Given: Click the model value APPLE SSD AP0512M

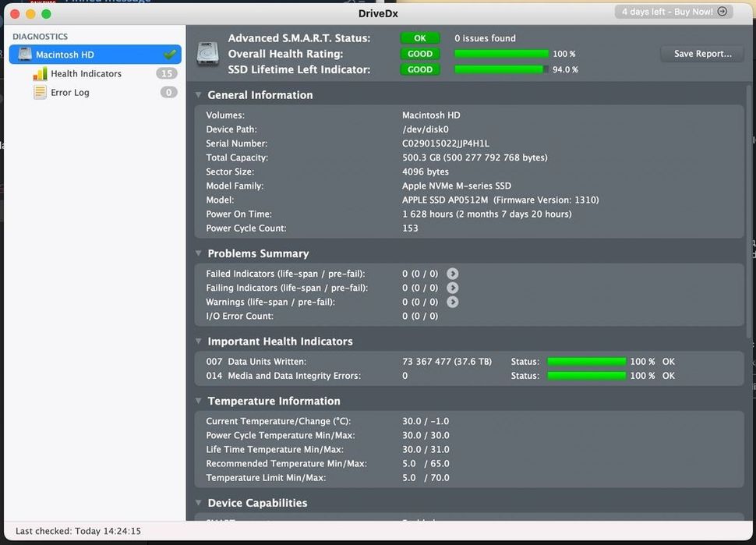Looking at the screenshot, I should [x=444, y=200].
